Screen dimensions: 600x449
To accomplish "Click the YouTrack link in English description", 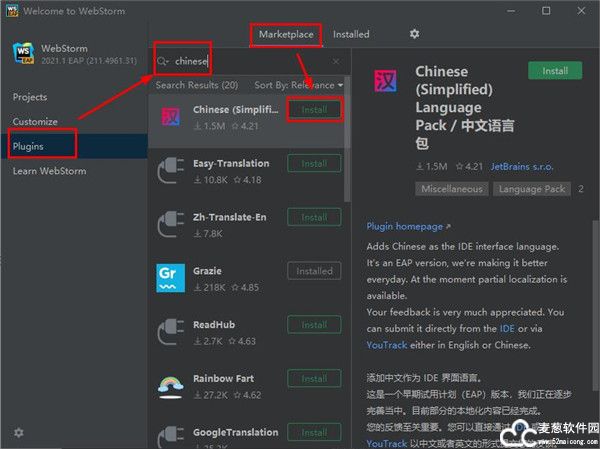I will coord(386,345).
